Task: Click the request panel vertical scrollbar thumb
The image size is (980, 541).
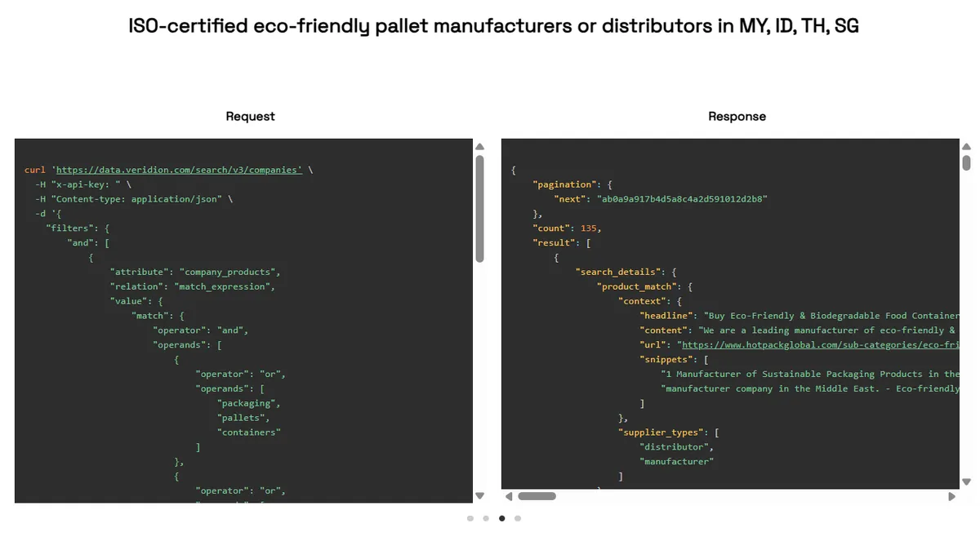Action: (x=480, y=209)
